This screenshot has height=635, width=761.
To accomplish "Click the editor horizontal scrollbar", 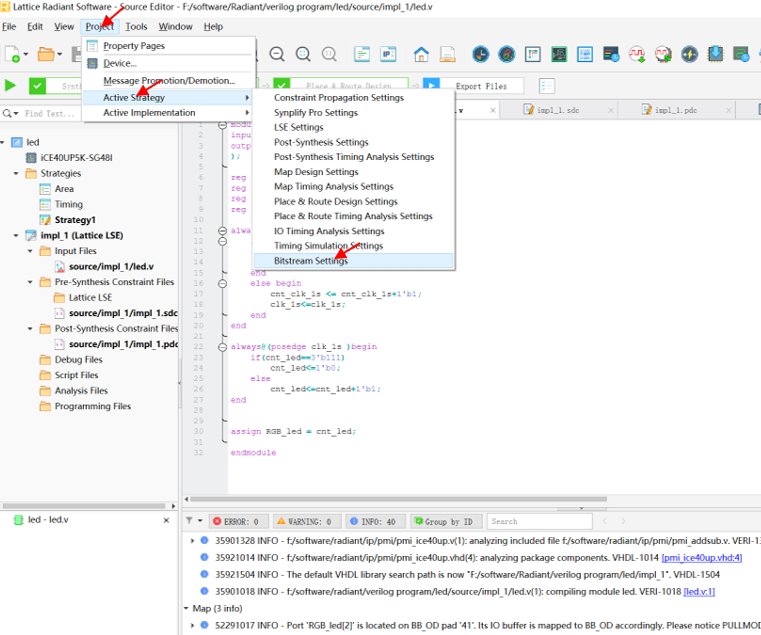I will [x=398, y=499].
